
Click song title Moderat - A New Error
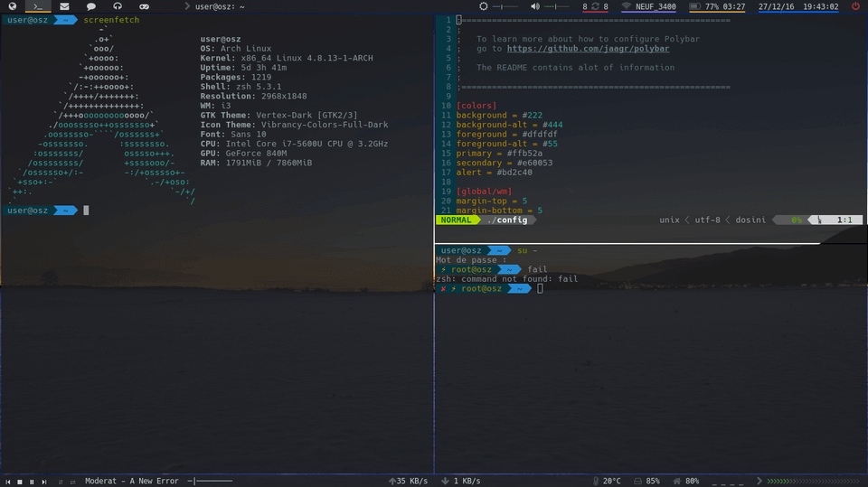[132, 481]
